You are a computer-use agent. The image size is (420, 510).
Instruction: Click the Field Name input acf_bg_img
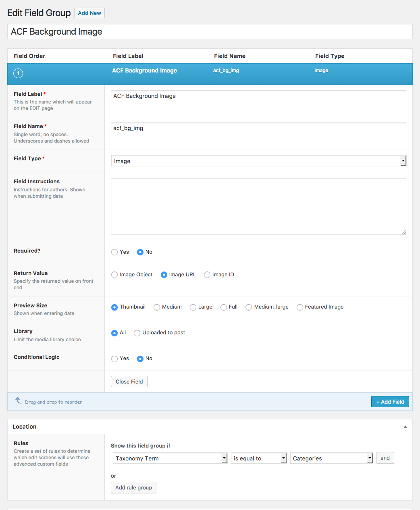coord(258,128)
